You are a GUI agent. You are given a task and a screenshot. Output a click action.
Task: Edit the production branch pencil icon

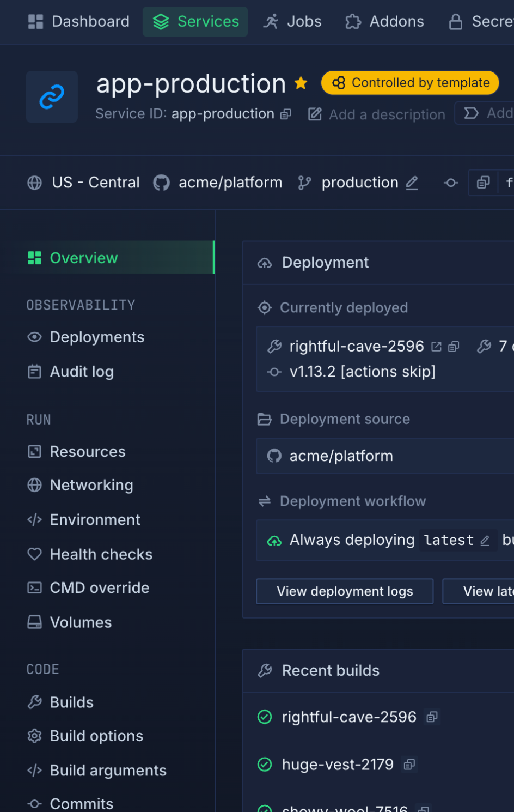click(412, 183)
